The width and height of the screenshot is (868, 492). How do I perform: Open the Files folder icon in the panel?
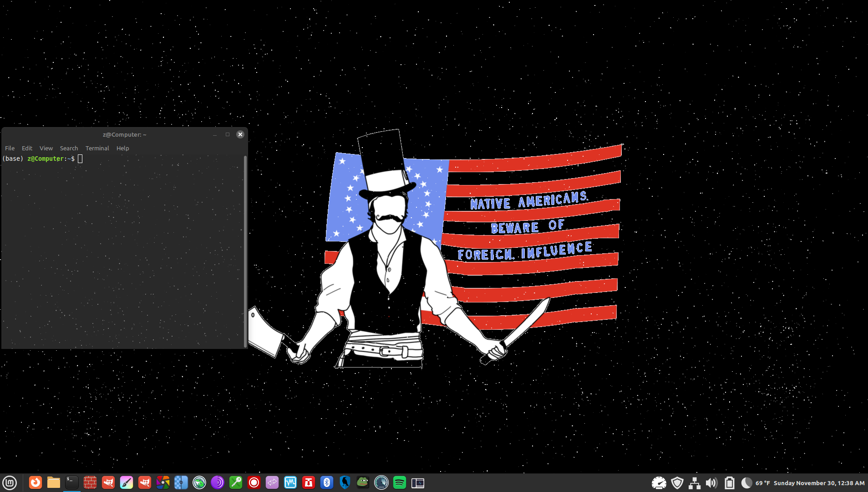[x=54, y=482]
